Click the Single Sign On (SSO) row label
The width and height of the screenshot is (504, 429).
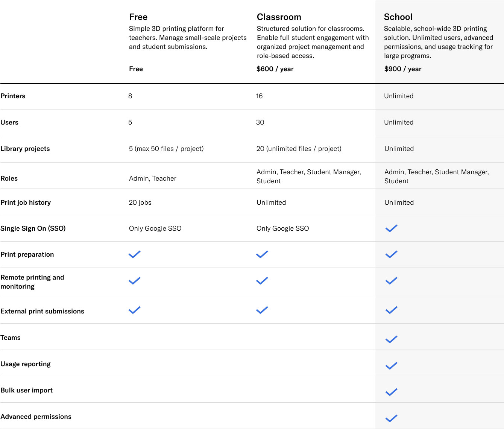(x=33, y=228)
